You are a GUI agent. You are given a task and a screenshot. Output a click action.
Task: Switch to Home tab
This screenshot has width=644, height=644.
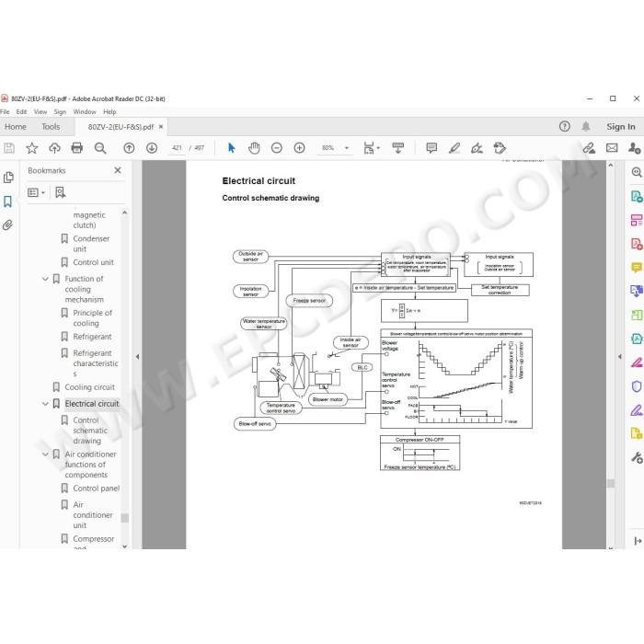(x=16, y=127)
